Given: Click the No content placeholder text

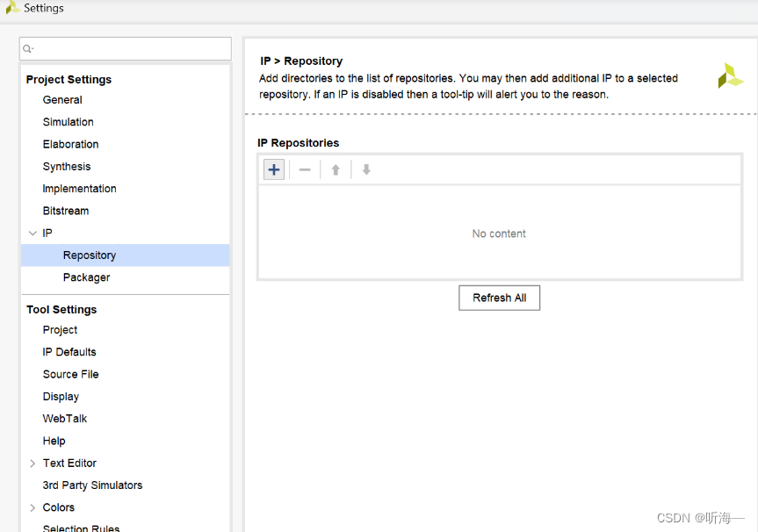Looking at the screenshot, I should click(499, 234).
